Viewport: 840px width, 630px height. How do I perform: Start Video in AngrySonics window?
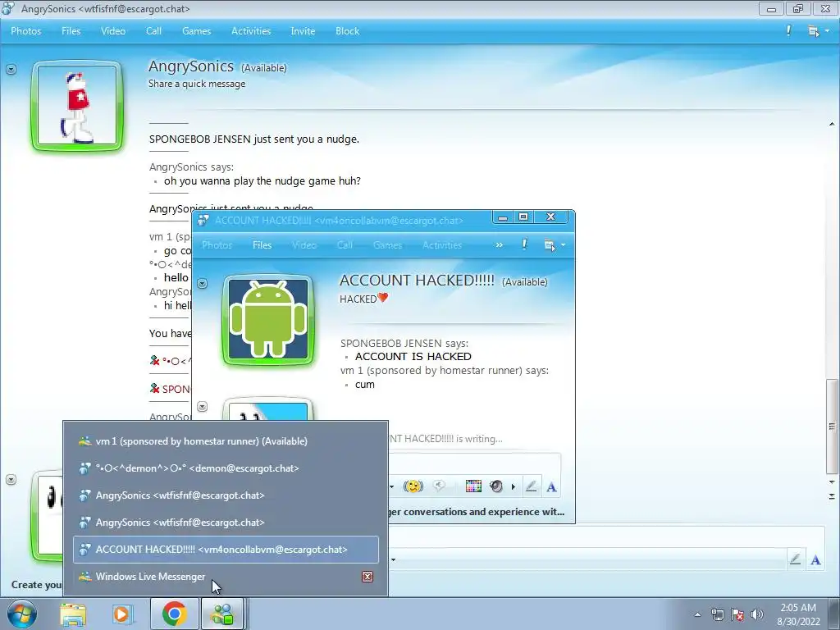coord(113,31)
